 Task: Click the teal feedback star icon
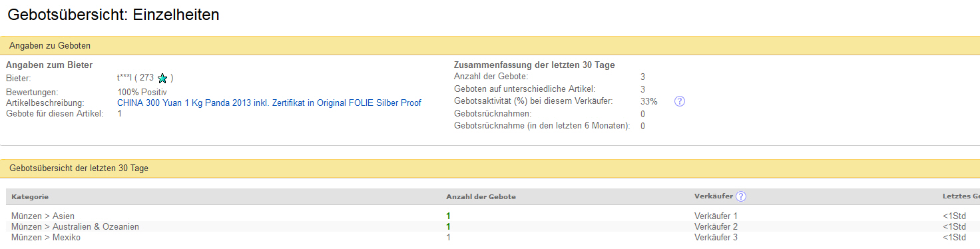pyautogui.click(x=162, y=79)
